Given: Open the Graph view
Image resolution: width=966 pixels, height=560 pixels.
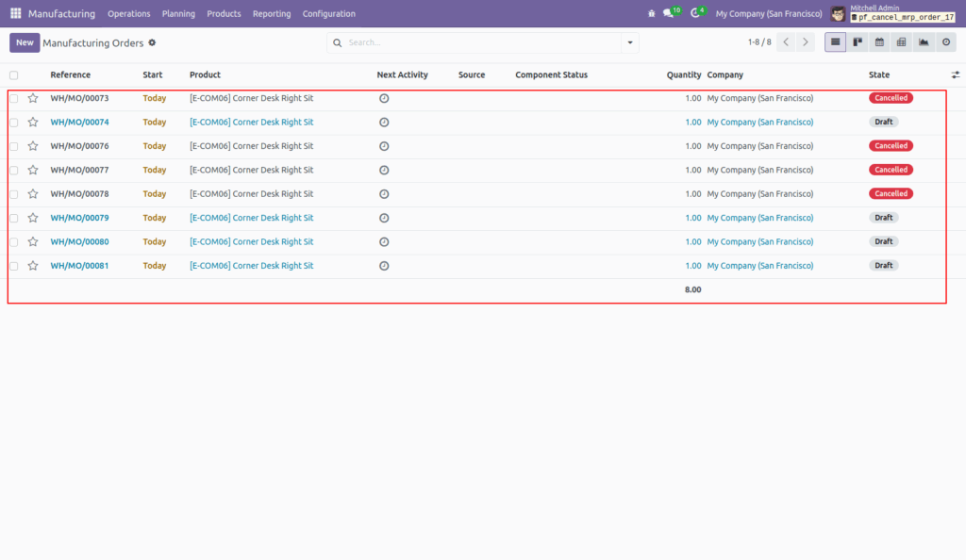Looking at the screenshot, I should click(x=924, y=42).
